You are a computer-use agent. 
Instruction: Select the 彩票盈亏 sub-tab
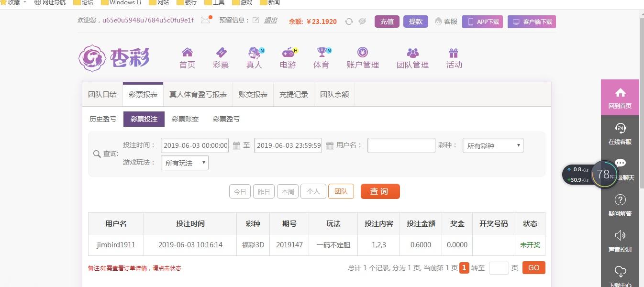click(x=226, y=119)
